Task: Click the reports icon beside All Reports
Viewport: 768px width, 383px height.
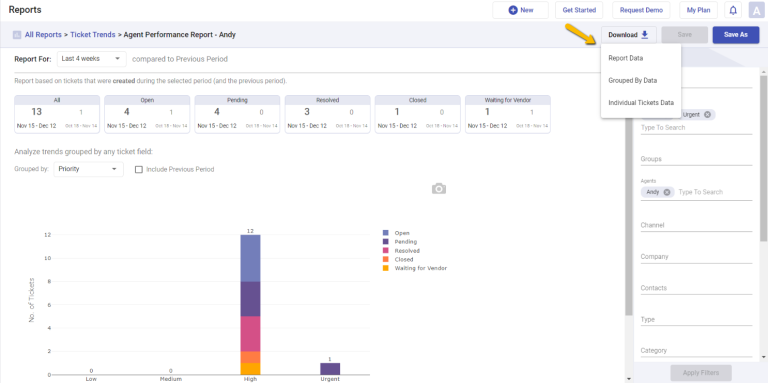Action: (x=17, y=35)
